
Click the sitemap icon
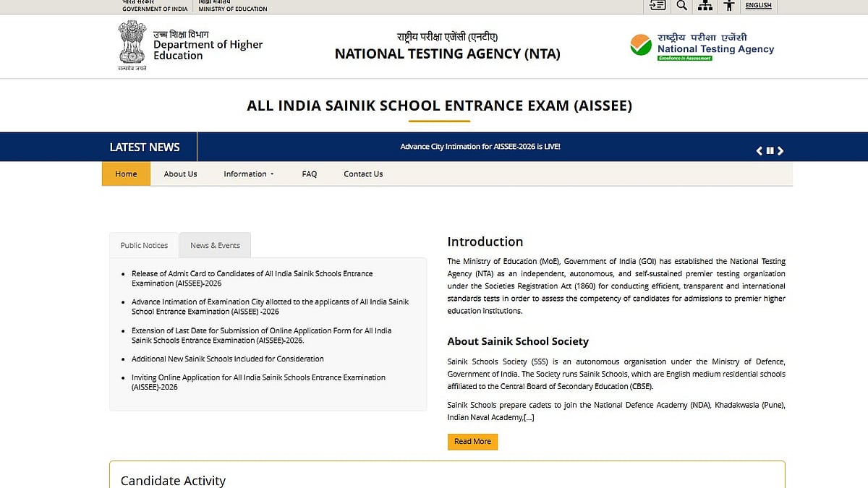[x=705, y=5]
